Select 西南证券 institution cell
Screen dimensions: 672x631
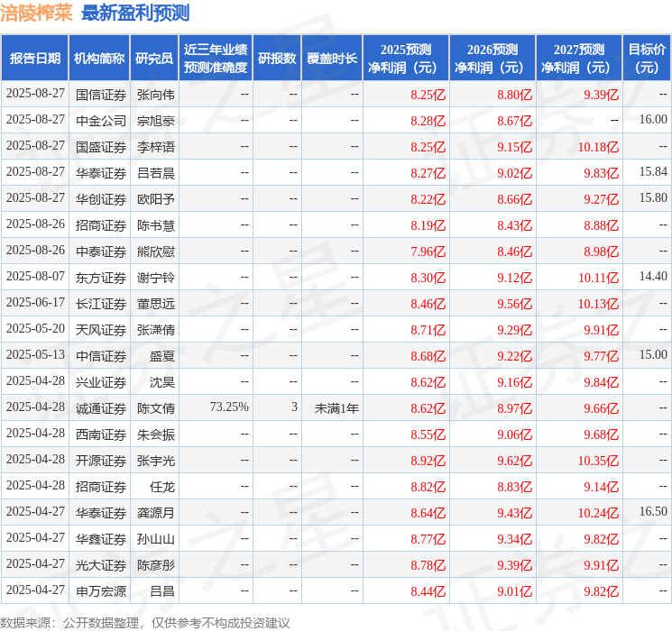coord(101,434)
